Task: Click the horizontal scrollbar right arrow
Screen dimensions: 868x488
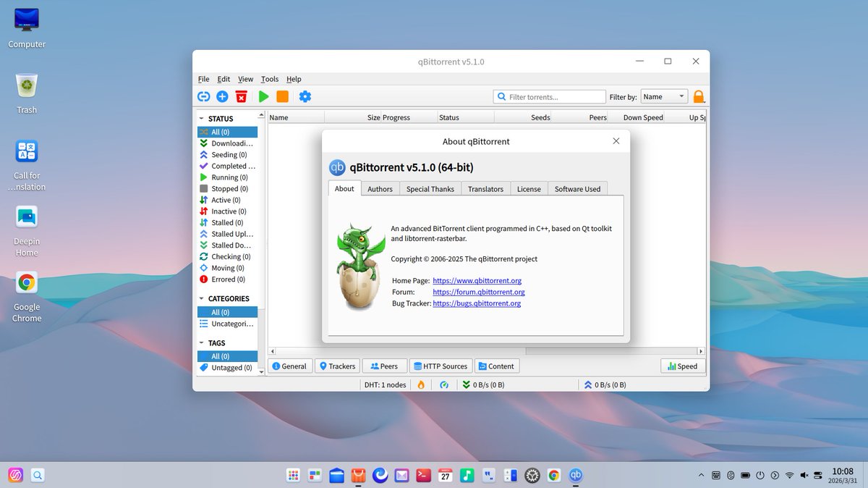Action: coord(701,350)
